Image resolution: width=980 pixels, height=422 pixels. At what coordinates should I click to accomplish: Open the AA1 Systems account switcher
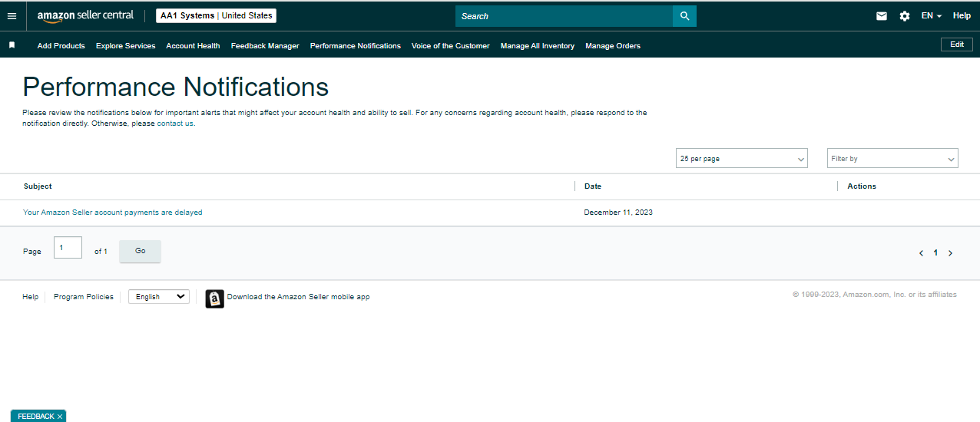[216, 15]
